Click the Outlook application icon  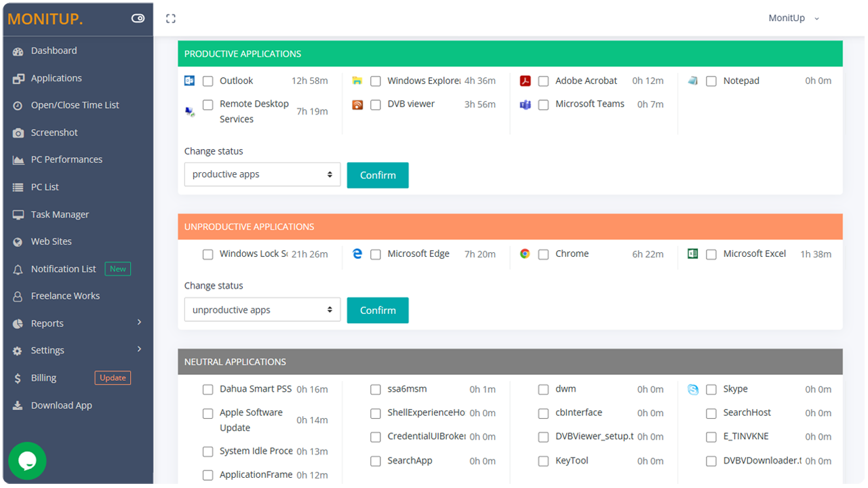point(190,81)
